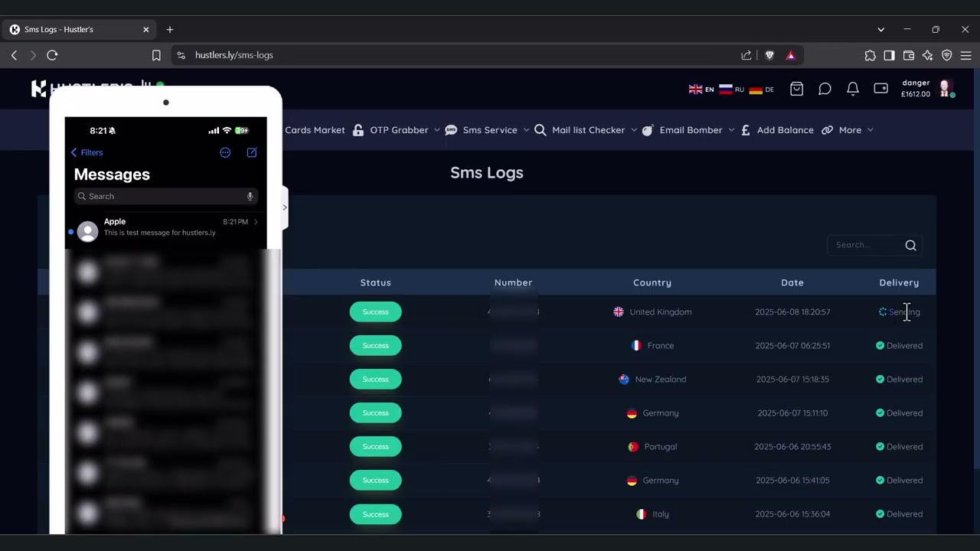
Task: Open Brave Shields lion icon
Action: click(769, 55)
